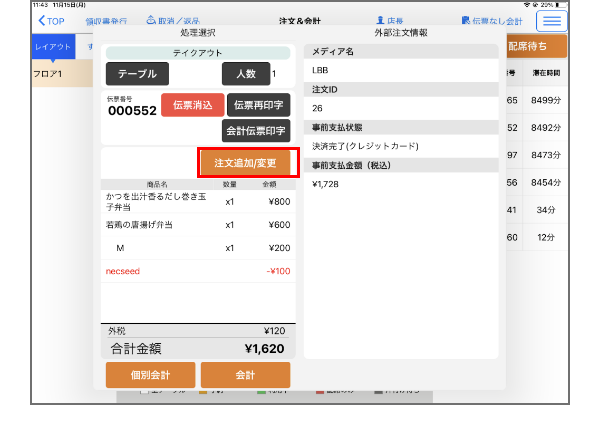Select the red necseed discount row
Image resolution: width=600 pixels, height=421 pixels.
pos(200,270)
